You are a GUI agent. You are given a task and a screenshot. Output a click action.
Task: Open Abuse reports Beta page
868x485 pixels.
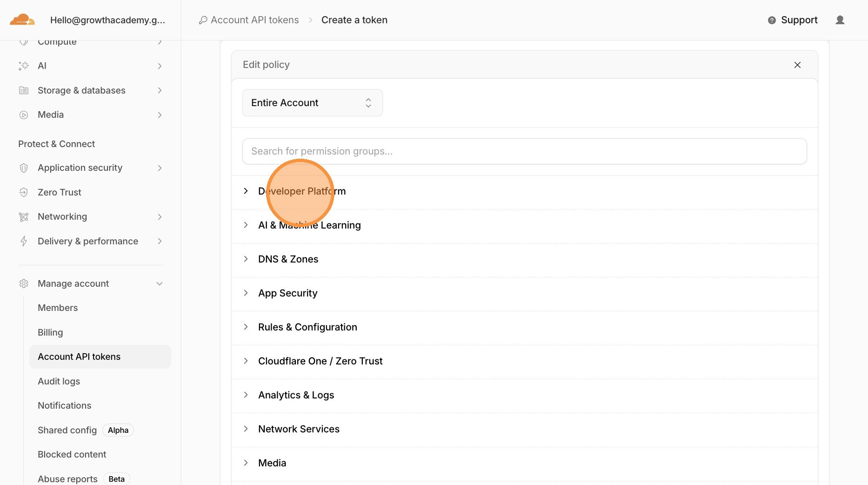pos(84,479)
